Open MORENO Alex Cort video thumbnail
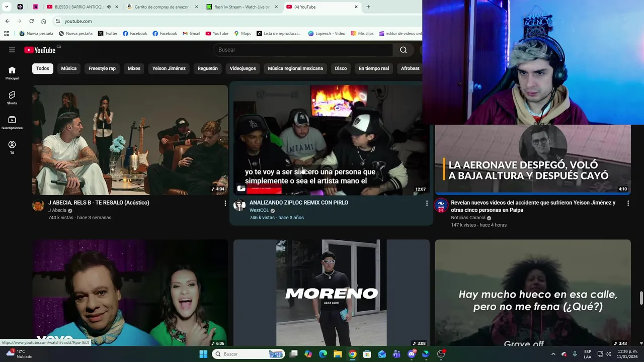Screen dimensions: 644x362 coord(332,293)
